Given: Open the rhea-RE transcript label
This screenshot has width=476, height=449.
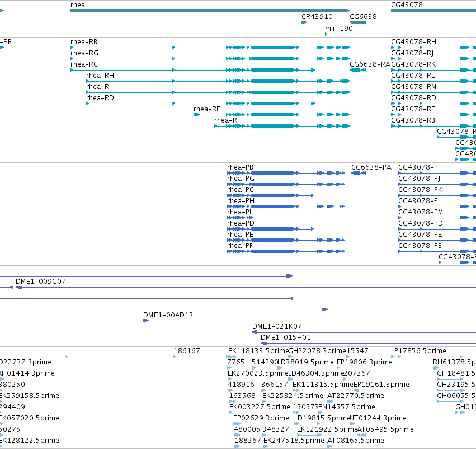Looking at the screenshot, I should click(x=207, y=109).
